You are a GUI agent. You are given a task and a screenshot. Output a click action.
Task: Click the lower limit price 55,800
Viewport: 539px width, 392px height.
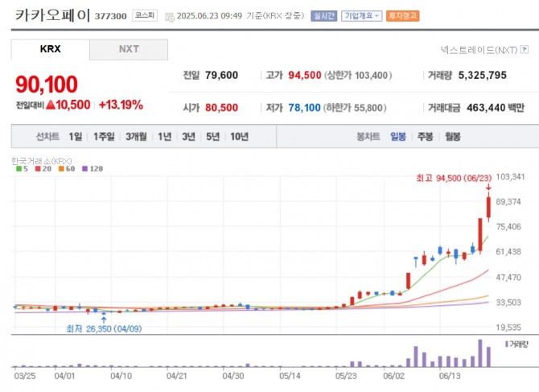pos(368,108)
